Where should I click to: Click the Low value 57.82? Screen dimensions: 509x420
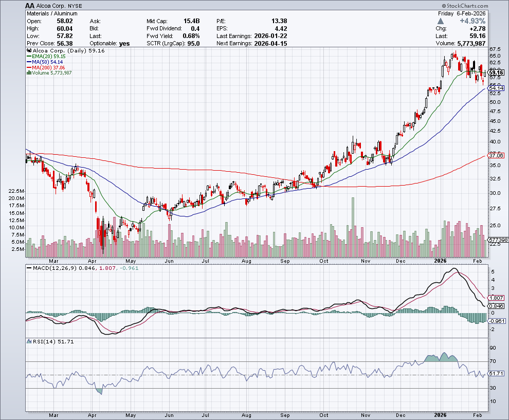65,36
